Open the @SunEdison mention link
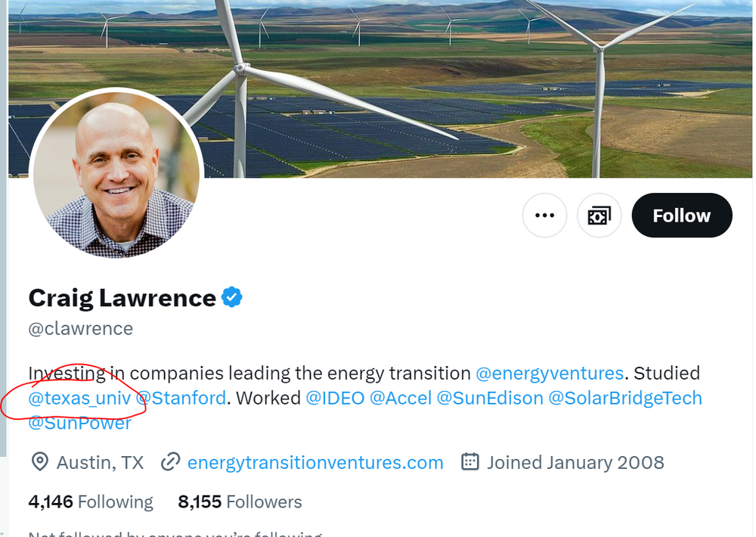This screenshot has width=756, height=537. 490,398
